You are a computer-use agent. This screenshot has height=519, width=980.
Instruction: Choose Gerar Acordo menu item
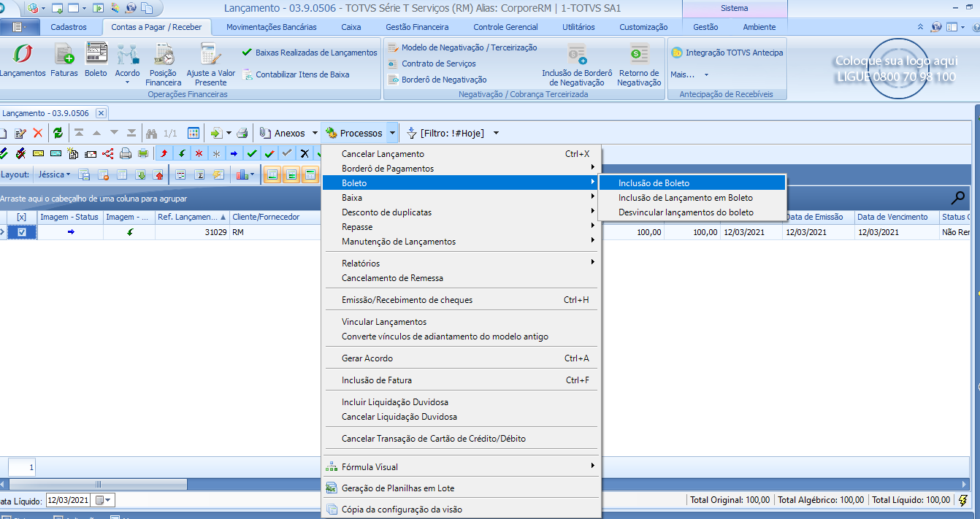[x=462, y=358]
